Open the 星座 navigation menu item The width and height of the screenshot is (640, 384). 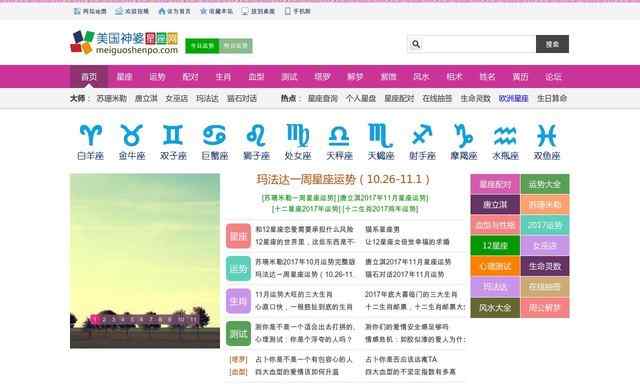pyautogui.click(x=124, y=77)
